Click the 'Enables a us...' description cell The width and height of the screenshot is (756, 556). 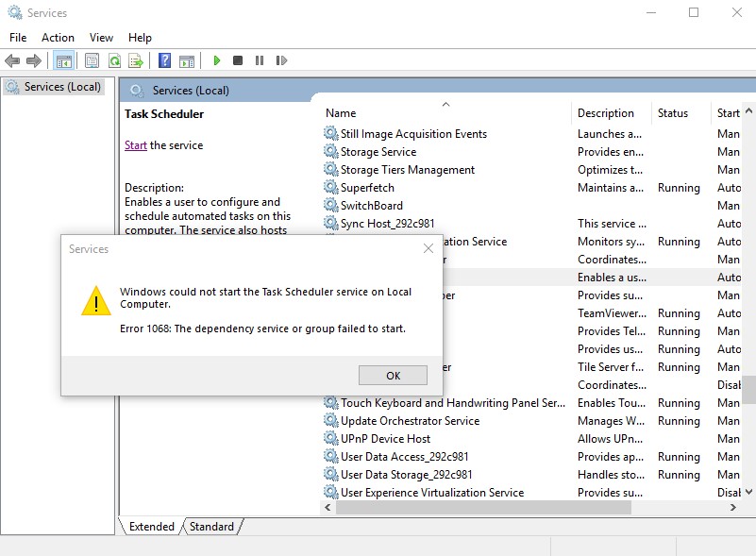(612, 278)
